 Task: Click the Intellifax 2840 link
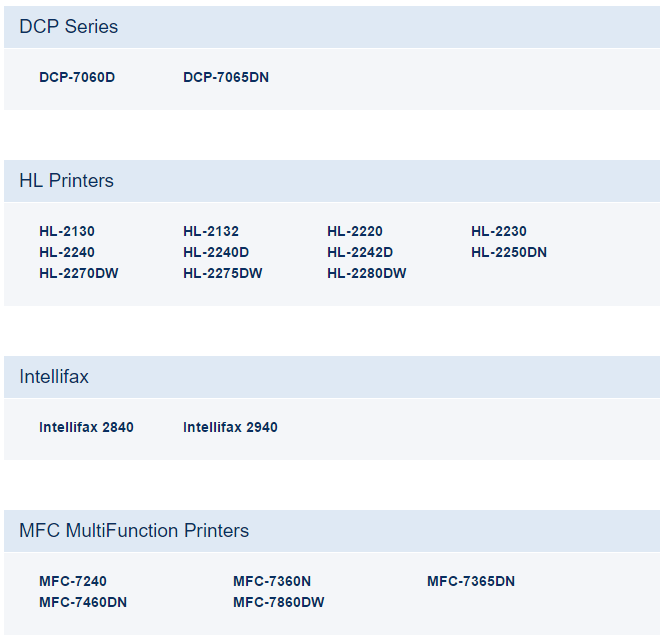click(86, 427)
